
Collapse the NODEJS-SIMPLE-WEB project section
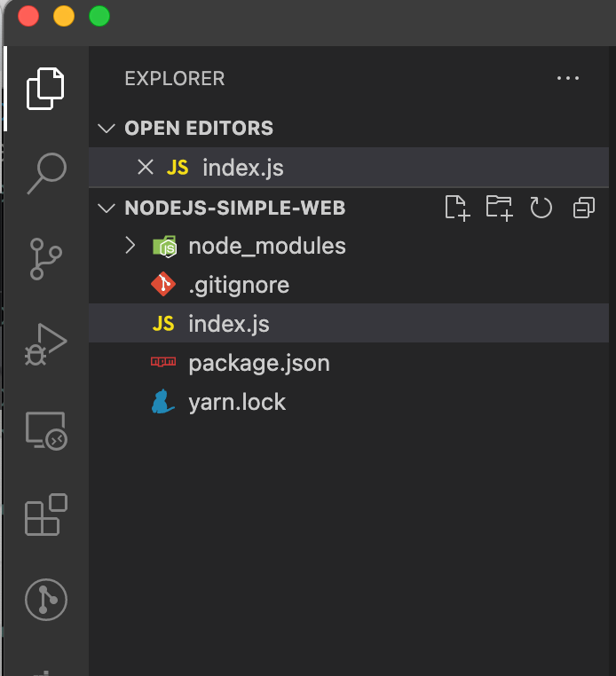pyautogui.click(x=107, y=208)
